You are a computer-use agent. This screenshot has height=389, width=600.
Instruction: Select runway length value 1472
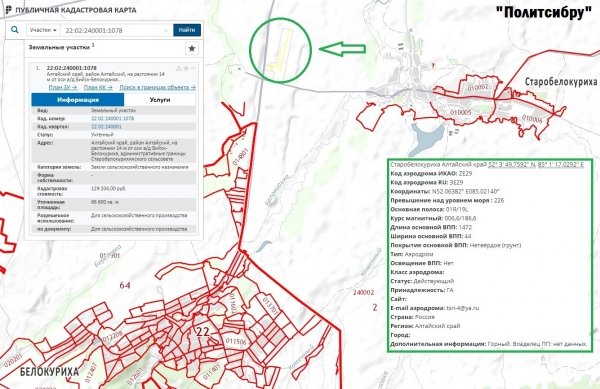tap(465, 227)
